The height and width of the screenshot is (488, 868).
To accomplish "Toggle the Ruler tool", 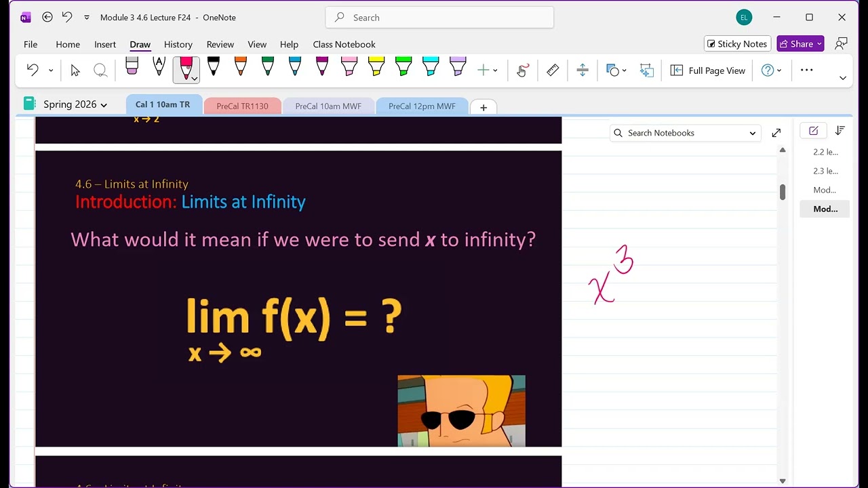I will pyautogui.click(x=553, y=70).
